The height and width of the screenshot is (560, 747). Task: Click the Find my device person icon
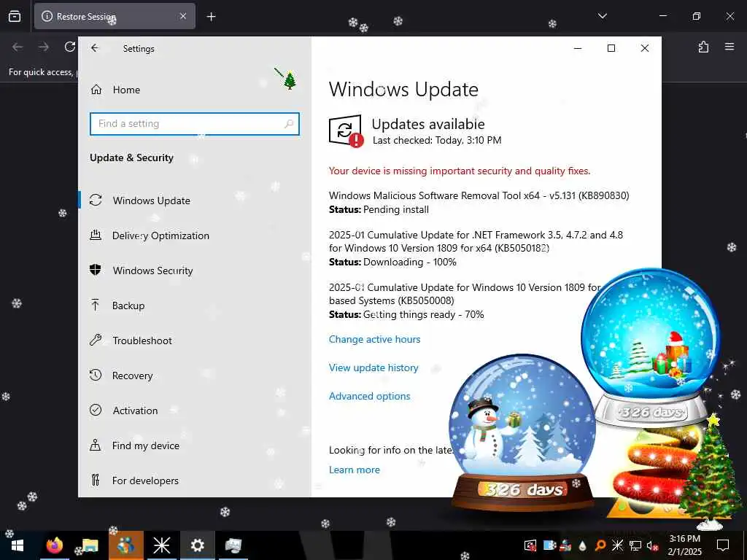coord(96,445)
